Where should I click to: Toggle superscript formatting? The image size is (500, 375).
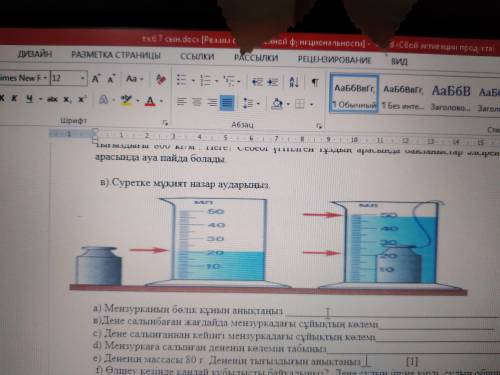click(82, 99)
